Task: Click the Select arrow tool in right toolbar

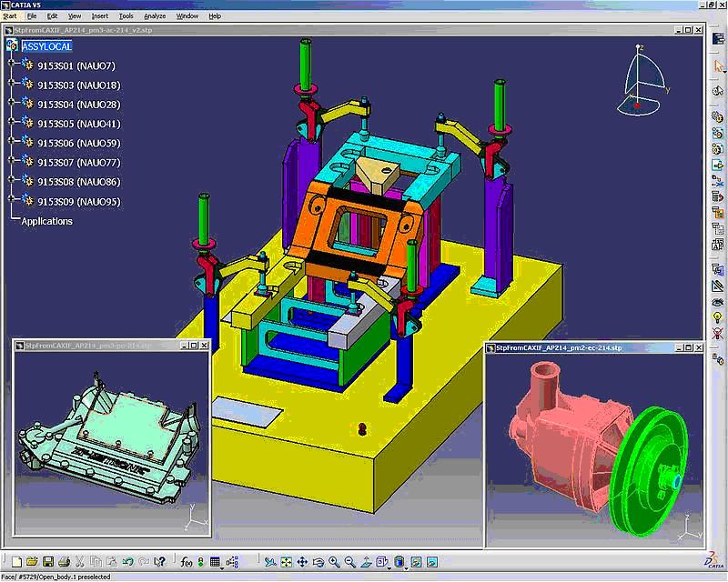Action: tap(718, 65)
